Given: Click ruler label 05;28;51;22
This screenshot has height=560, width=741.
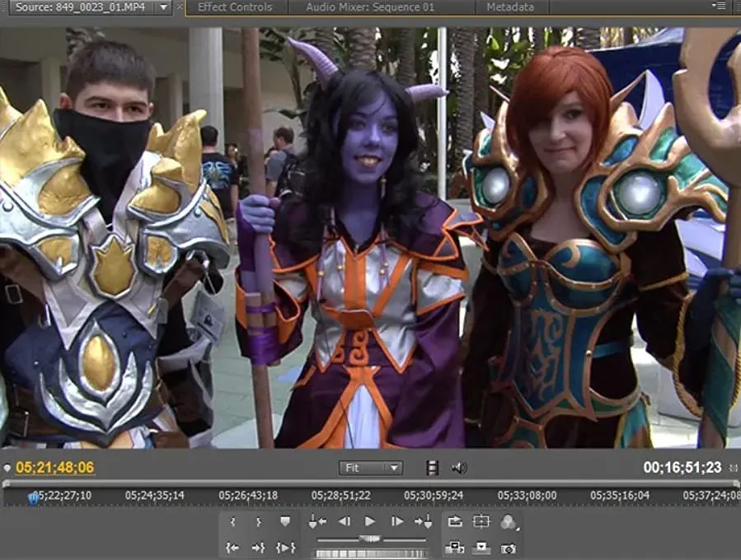Looking at the screenshot, I should pos(340,495).
